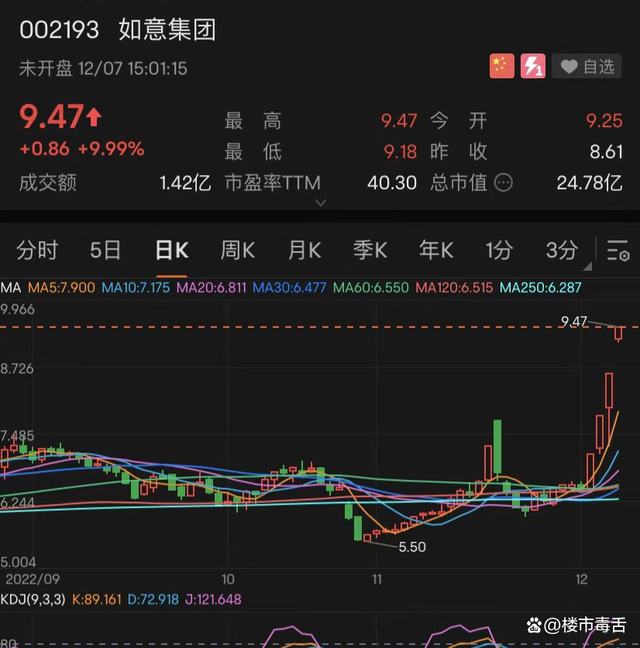The width and height of the screenshot is (640, 648).
Task: Switch to 1分 minute chart tab
Action: pos(499,250)
